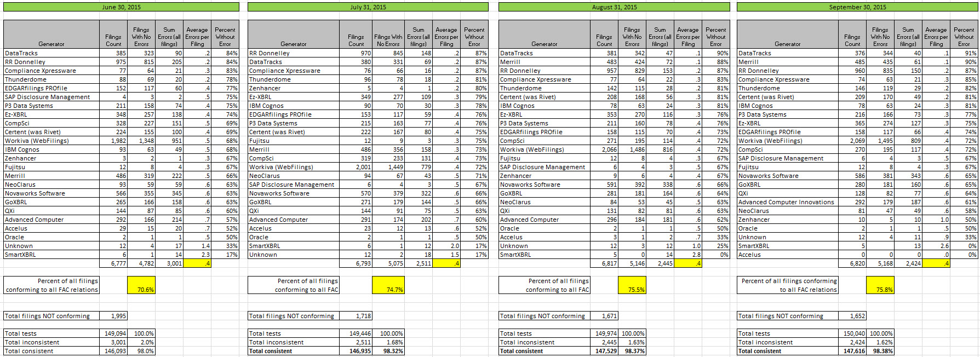Select Accelus in the September table

[788, 255]
